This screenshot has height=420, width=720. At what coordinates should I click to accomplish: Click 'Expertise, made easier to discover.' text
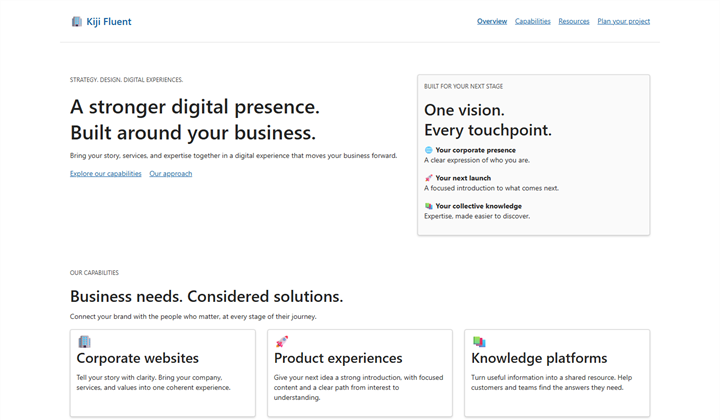click(x=477, y=216)
